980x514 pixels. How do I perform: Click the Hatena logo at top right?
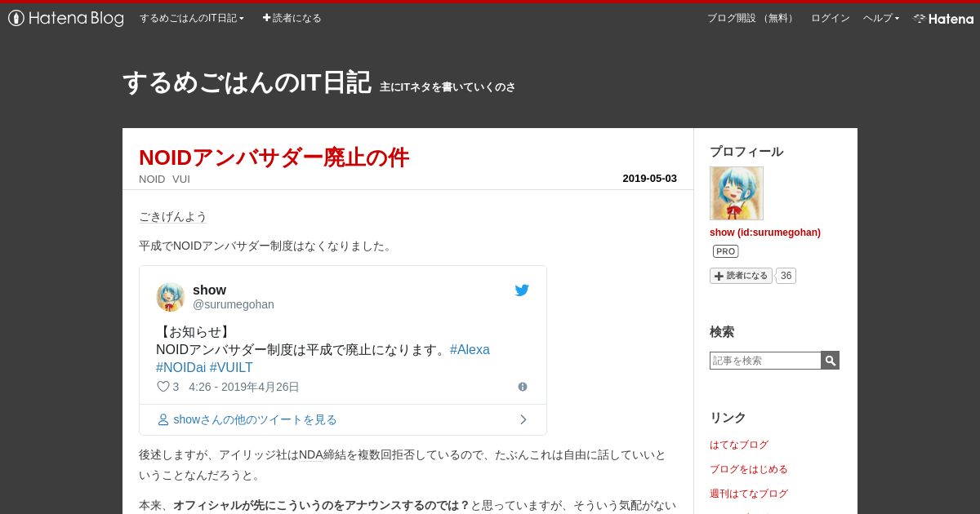pos(943,18)
